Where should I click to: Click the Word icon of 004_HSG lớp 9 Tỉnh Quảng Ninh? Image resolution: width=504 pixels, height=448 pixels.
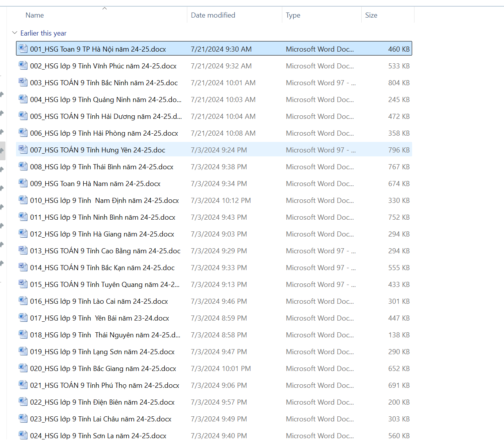click(x=23, y=99)
